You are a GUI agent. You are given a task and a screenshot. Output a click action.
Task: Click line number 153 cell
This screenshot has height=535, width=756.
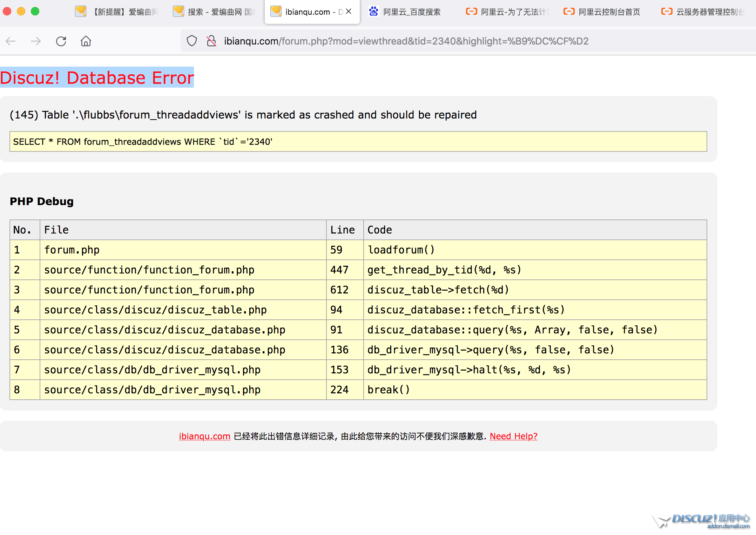point(345,370)
